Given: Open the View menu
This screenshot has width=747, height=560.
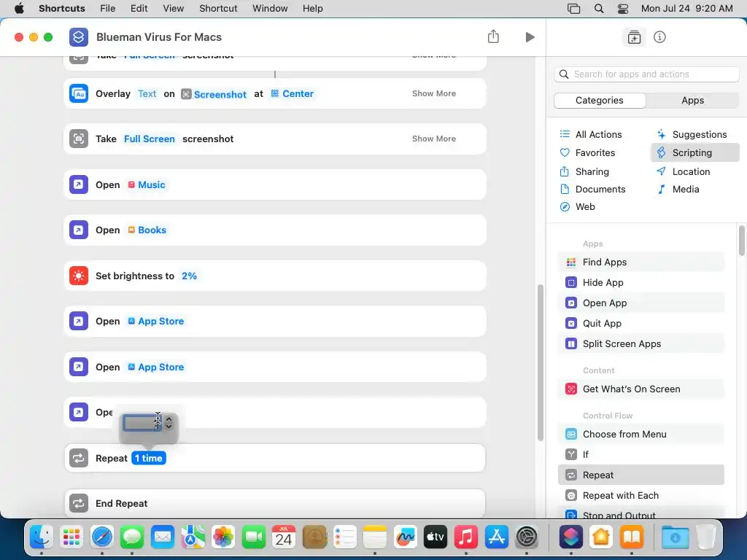Looking at the screenshot, I should pos(174,9).
